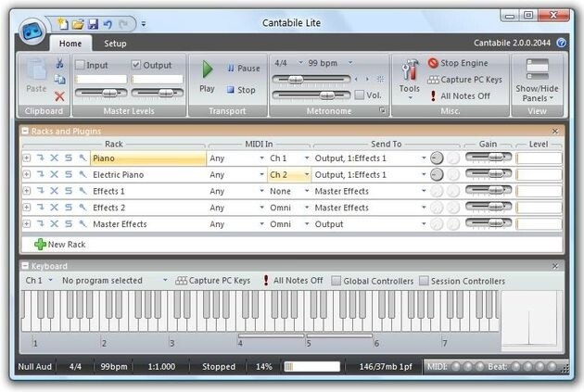Open Metronome group dialog launcher
Screen dimensions: 584x392
click(383, 110)
